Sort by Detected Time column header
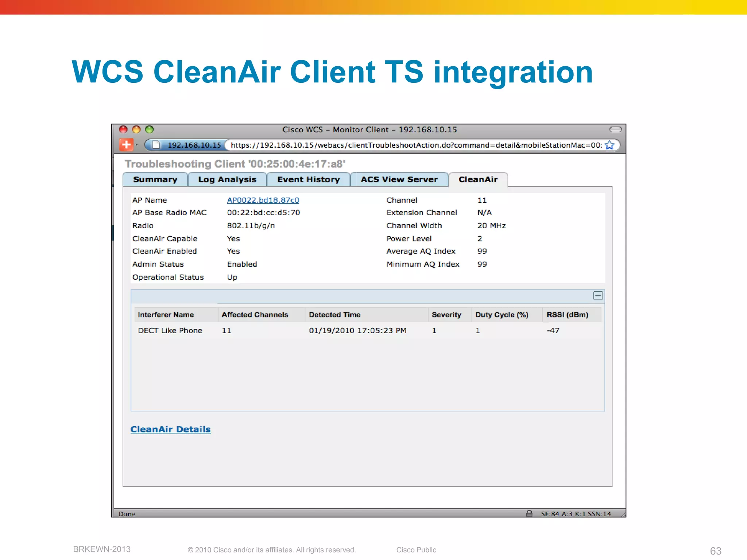 367,315
